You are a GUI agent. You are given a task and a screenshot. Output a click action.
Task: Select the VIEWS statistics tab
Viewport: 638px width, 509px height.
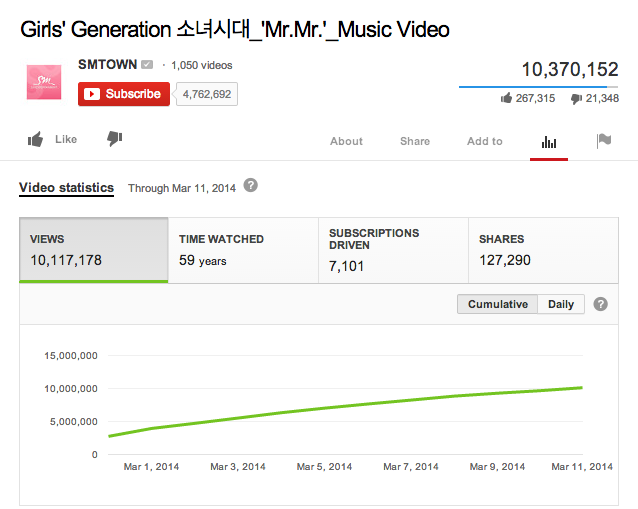(x=94, y=250)
